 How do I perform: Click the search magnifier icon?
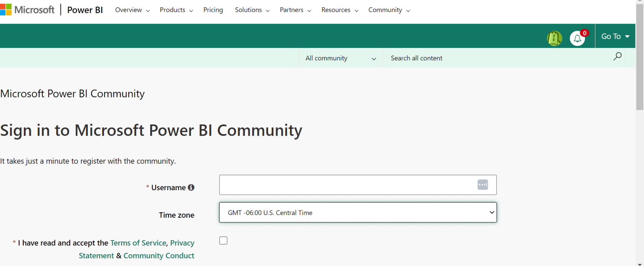point(617,57)
